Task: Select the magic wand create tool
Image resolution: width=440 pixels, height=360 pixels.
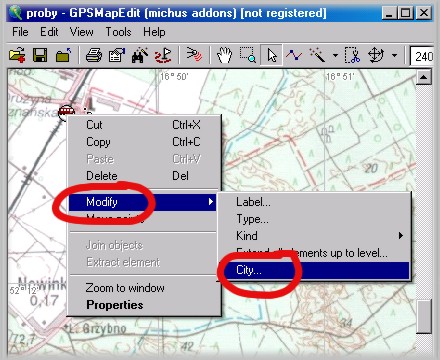Action: (x=317, y=55)
